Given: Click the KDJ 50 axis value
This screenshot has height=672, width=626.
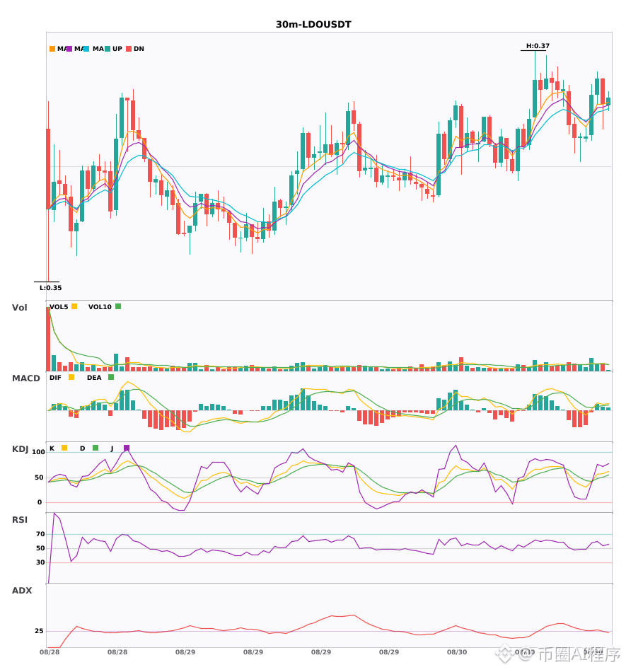Looking at the screenshot, I should [39, 477].
